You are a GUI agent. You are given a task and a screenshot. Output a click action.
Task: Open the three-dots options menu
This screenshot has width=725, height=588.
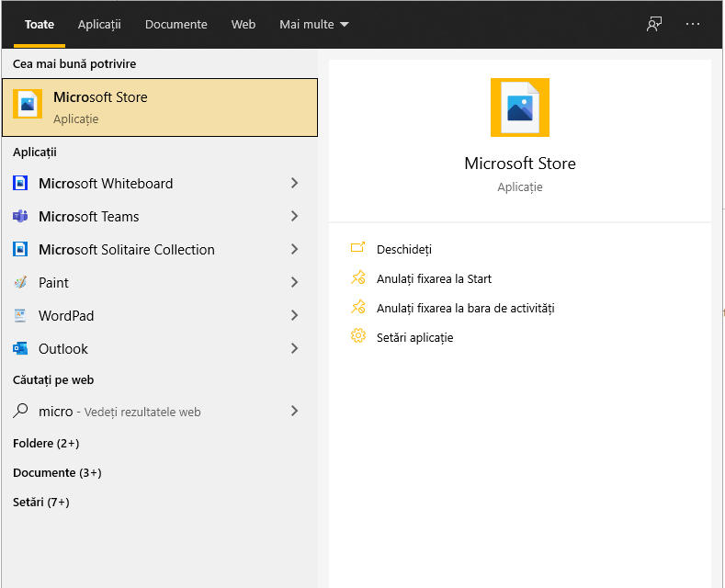(x=693, y=24)
